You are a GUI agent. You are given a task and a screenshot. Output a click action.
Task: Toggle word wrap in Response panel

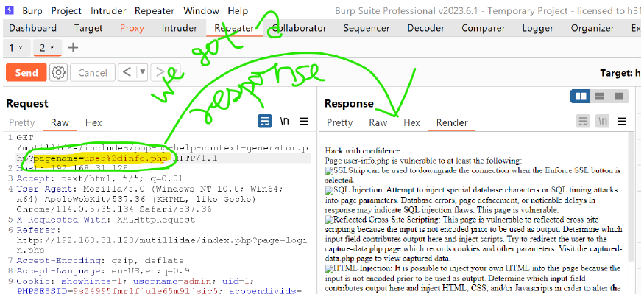[583, 122]
